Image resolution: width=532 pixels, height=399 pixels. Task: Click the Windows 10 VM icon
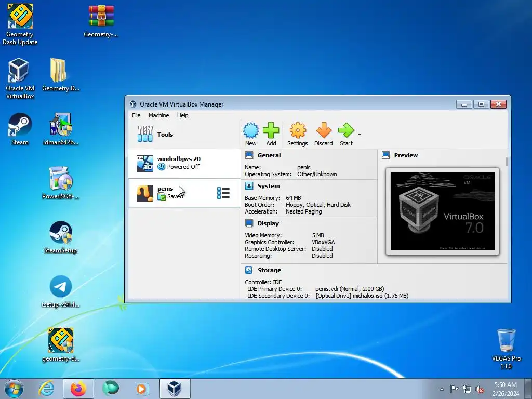point(145,164)
